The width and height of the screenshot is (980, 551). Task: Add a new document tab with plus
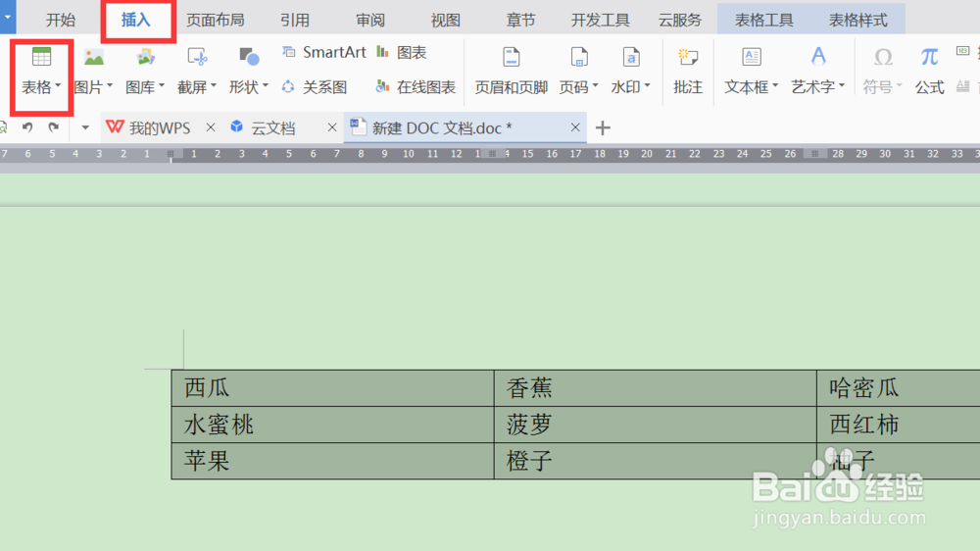[x=603, y=128]
